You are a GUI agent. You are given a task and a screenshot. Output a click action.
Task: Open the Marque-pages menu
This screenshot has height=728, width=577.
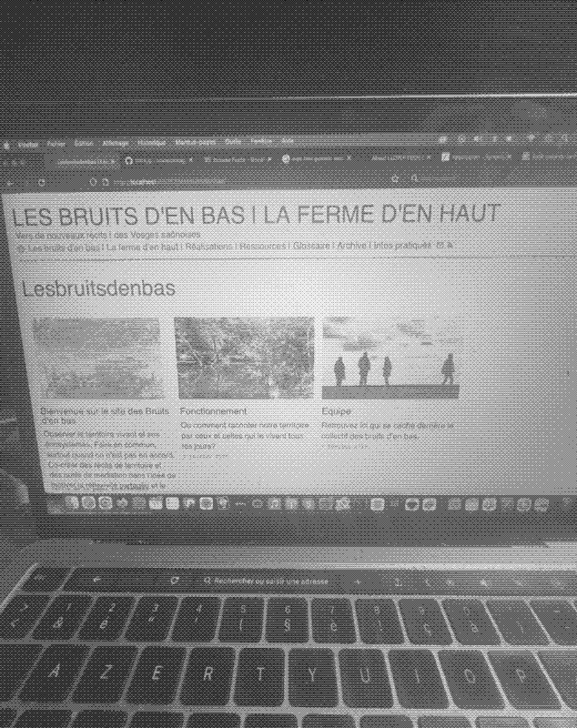click(x=195, y=143)
